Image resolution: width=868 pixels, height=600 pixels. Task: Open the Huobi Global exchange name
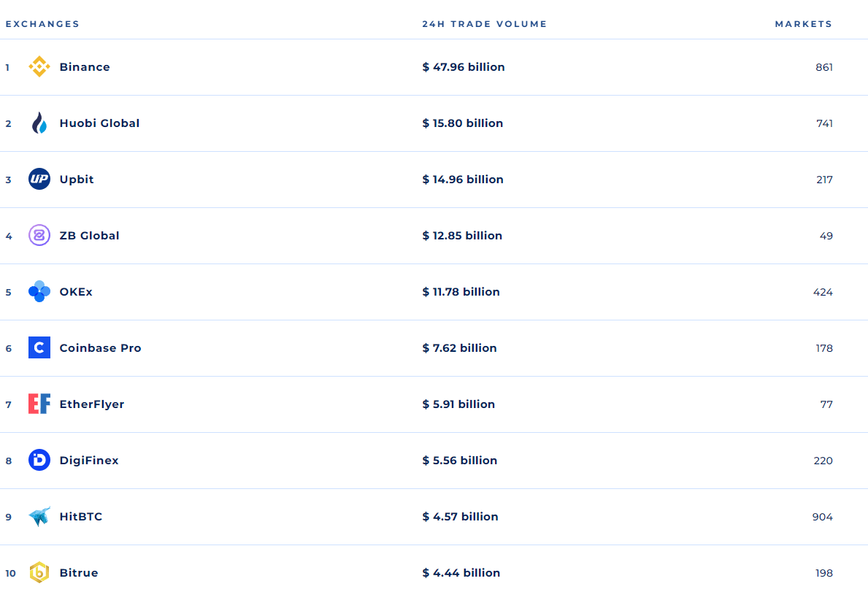[x=99, y=123]
